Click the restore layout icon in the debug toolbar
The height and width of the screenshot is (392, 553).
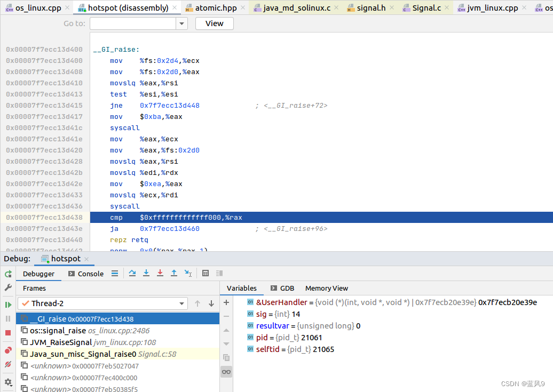(219, 273)
